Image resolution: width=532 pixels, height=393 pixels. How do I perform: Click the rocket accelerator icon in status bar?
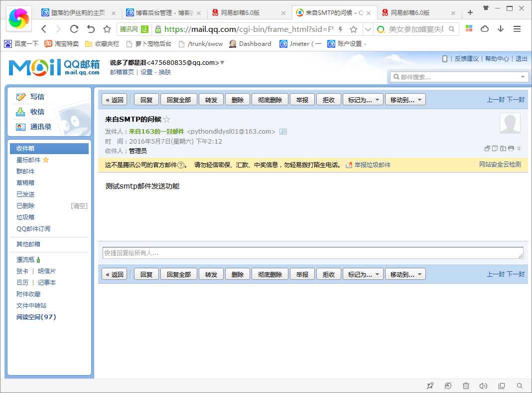[430, 386]
